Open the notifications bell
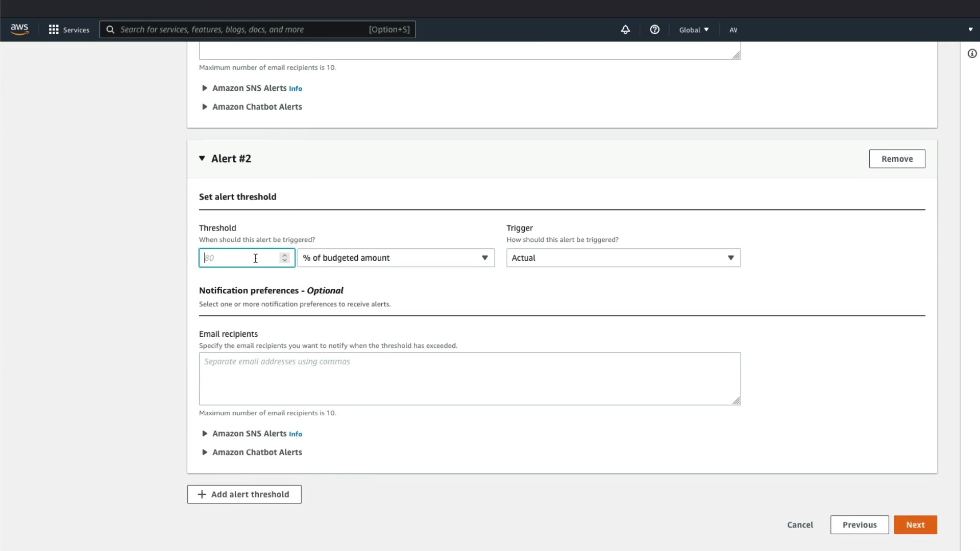The image size is (980, 551). pos(625,30)
